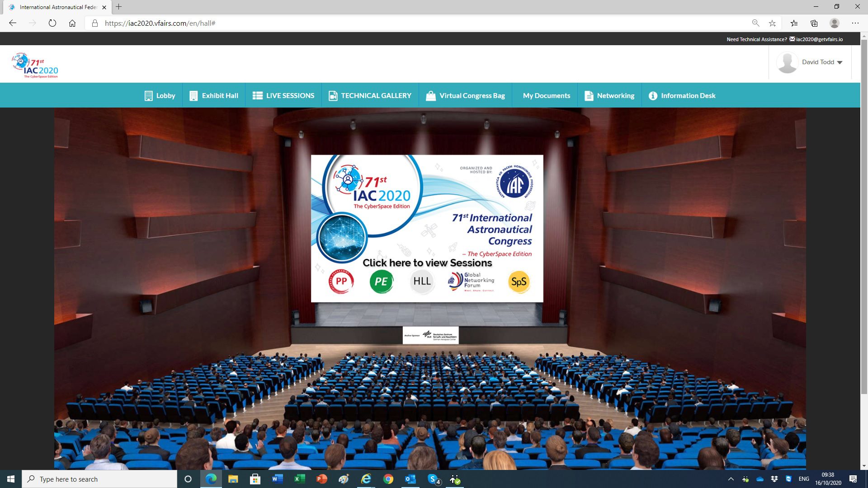Open Dropbox tray icon
The width and height of the screenshot is (868, 488).
tap(774, 479)
